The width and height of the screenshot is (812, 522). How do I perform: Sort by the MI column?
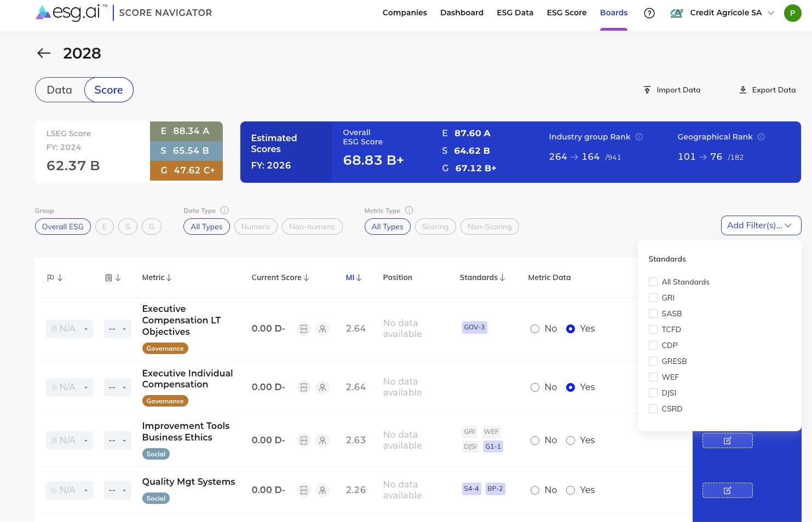[353, 277]
